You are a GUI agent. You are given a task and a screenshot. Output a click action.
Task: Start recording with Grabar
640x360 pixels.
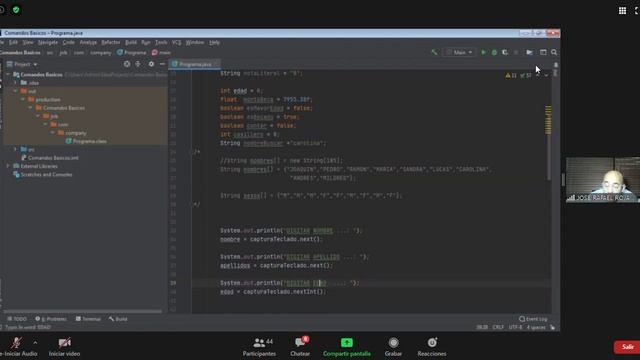click(393, 347)
